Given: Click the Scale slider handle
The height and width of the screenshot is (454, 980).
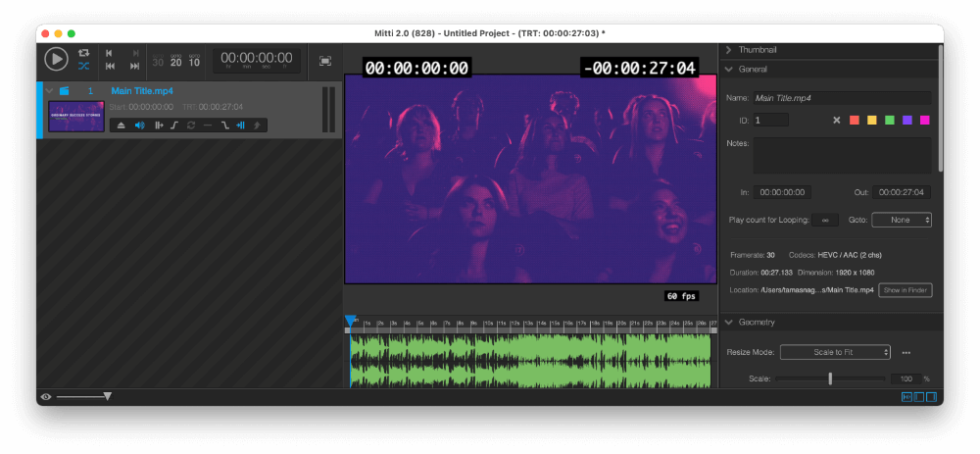Looking at the screenshot, I should click(830, 378).
